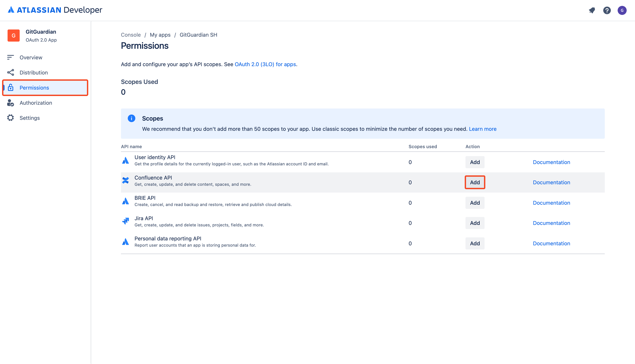Click Add button for Jira API
The image size is (635, 364).
475,223
